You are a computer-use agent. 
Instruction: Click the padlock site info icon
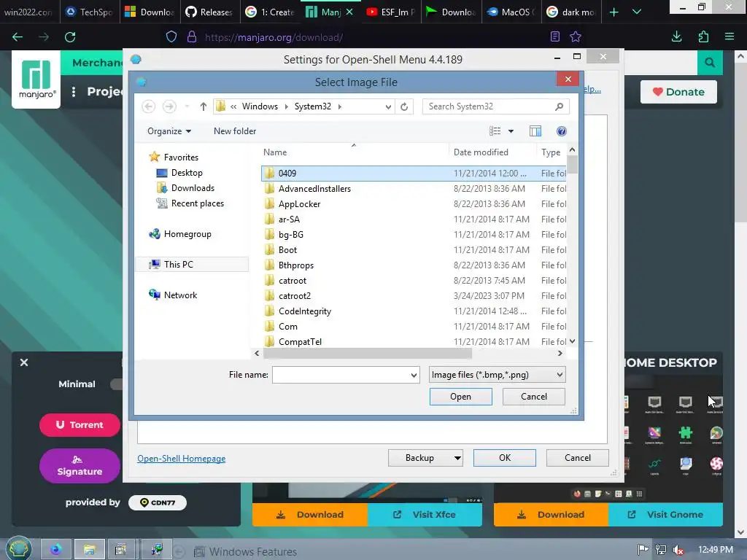(x=192, y=36)
